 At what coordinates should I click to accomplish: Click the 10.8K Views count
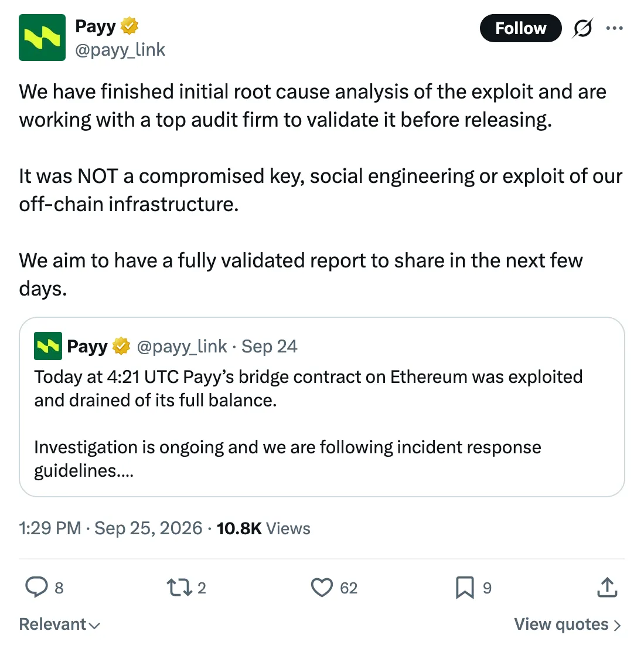click(263, 528)
